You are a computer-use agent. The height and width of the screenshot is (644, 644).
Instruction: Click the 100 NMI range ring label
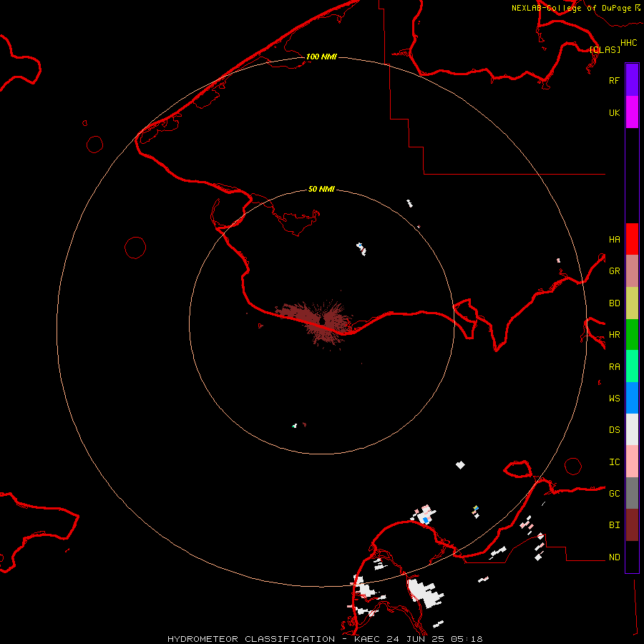pyautogui.click(x=321, y=57)
